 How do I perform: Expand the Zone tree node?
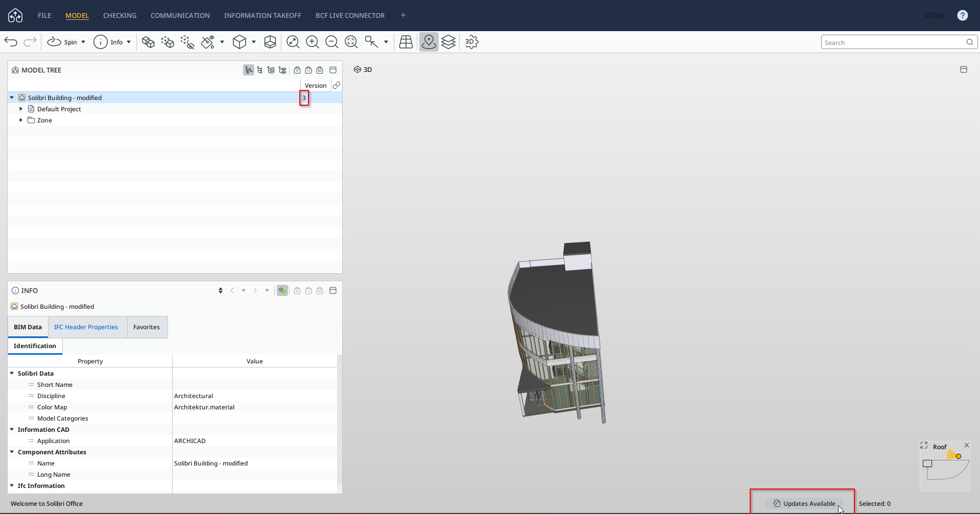21,120
